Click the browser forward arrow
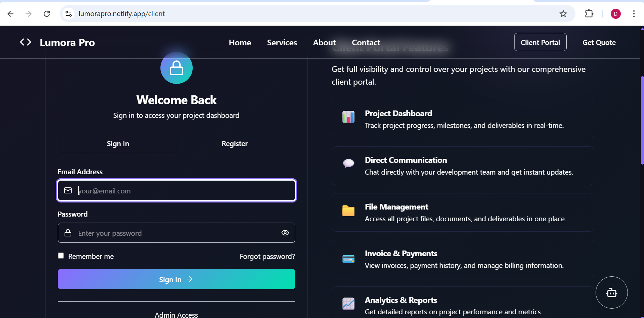Image resolution: width=644 pixels, height=318 pixels. (29, 14)
